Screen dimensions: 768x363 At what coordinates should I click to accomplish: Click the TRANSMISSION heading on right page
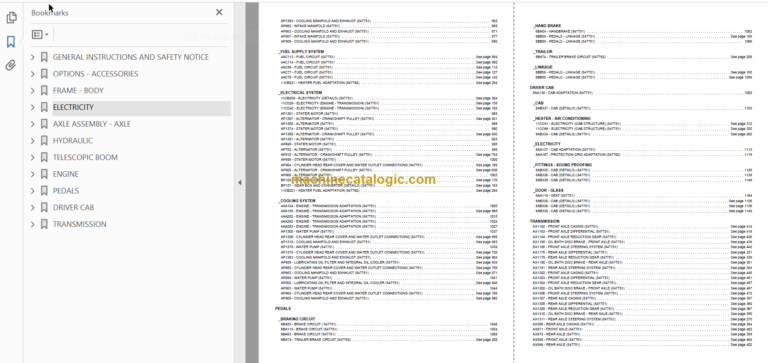544,221
